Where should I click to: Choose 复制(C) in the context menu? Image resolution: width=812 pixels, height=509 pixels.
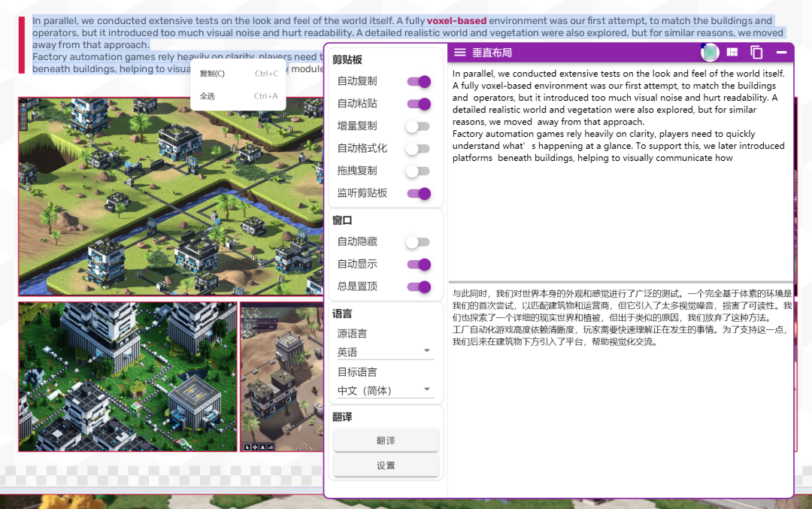pos(238,74)
